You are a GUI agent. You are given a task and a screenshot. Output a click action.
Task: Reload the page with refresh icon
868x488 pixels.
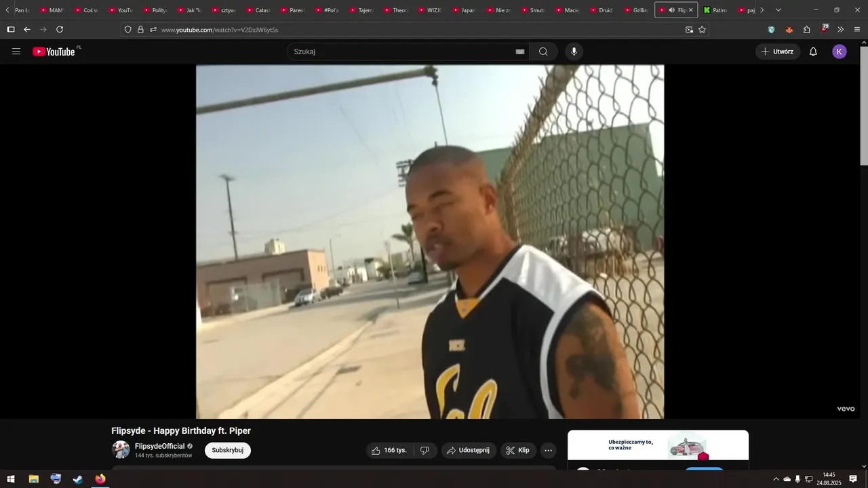click(x=60, y=29)
